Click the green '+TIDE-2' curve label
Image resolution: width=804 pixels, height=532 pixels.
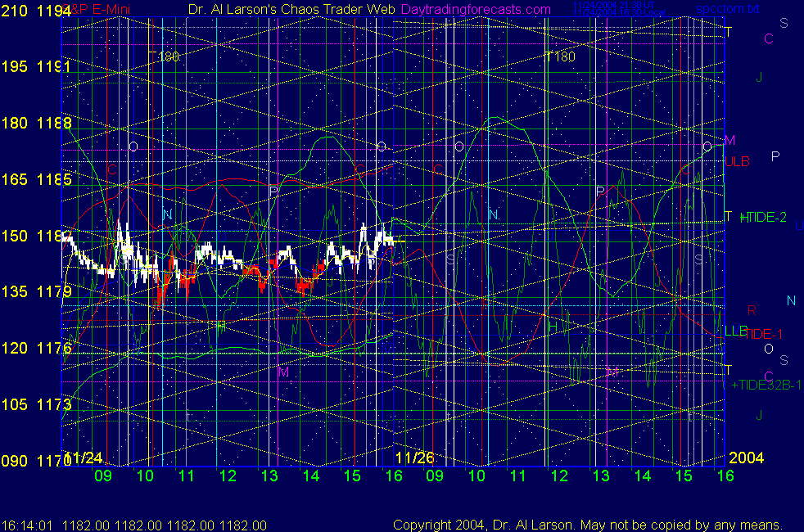tap(763, 218)
